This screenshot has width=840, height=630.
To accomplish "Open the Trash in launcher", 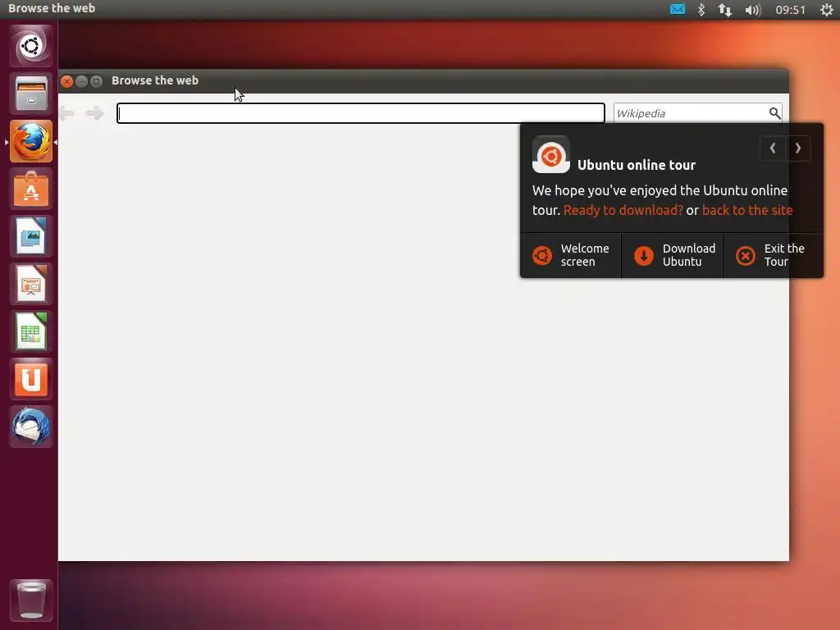I will point(31,600).
